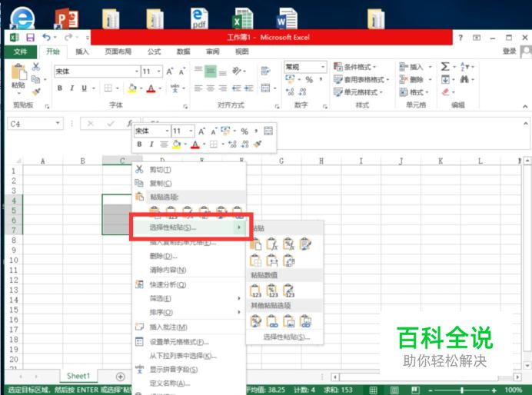Viewport: 532px width, 395px height.
Task: Click paste values 123 icon in submenu
Action: coord(255,290)
